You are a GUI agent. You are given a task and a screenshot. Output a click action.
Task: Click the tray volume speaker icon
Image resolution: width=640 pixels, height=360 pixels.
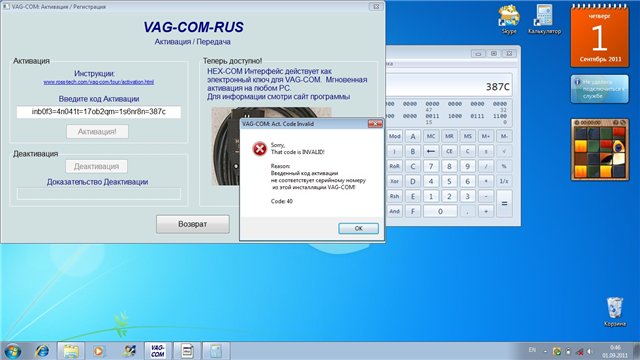[590, 351]
